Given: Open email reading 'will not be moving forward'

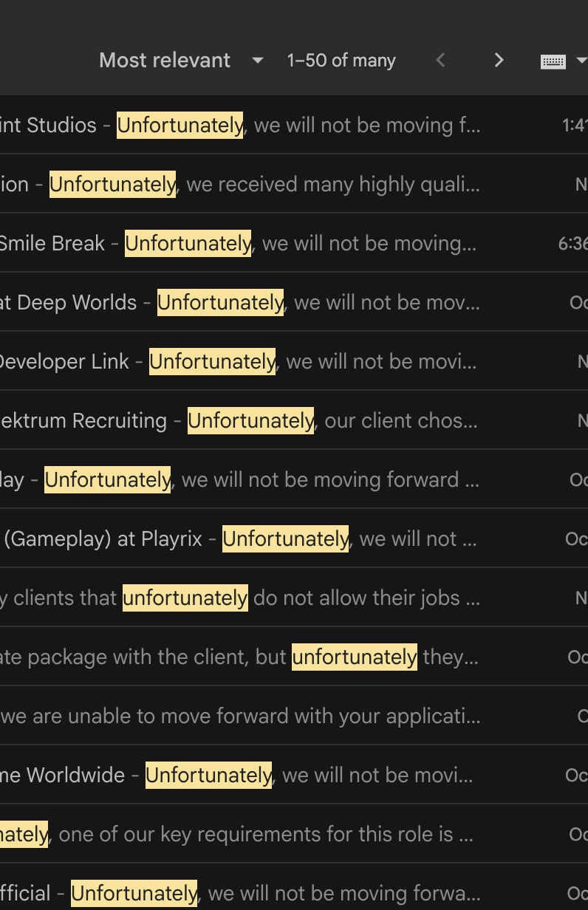Looking at the screenshot, I should point(294,479).
